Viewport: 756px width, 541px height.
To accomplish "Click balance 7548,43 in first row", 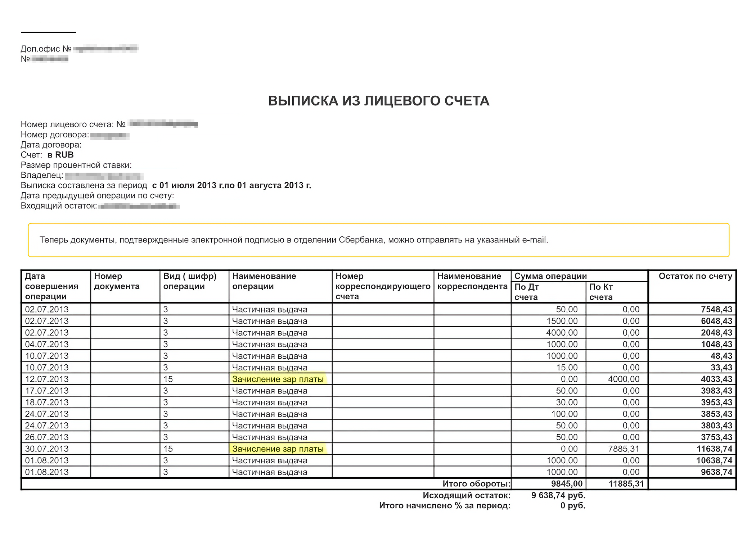I will click(716, 309).
